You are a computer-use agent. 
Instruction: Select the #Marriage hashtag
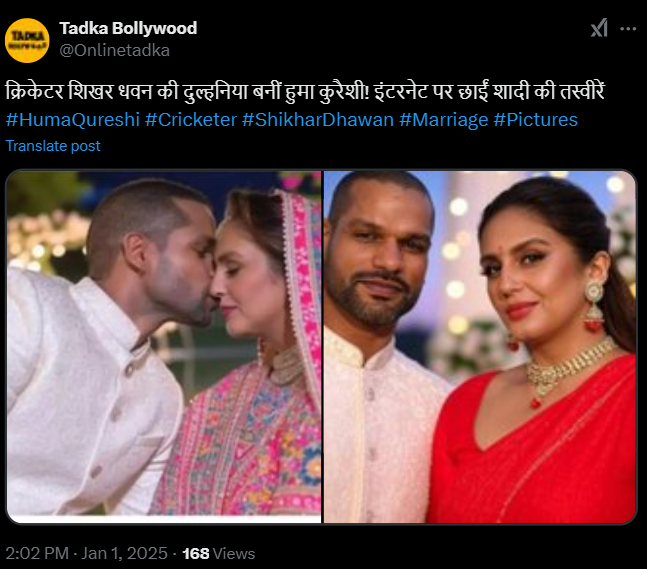click(444, 120)
